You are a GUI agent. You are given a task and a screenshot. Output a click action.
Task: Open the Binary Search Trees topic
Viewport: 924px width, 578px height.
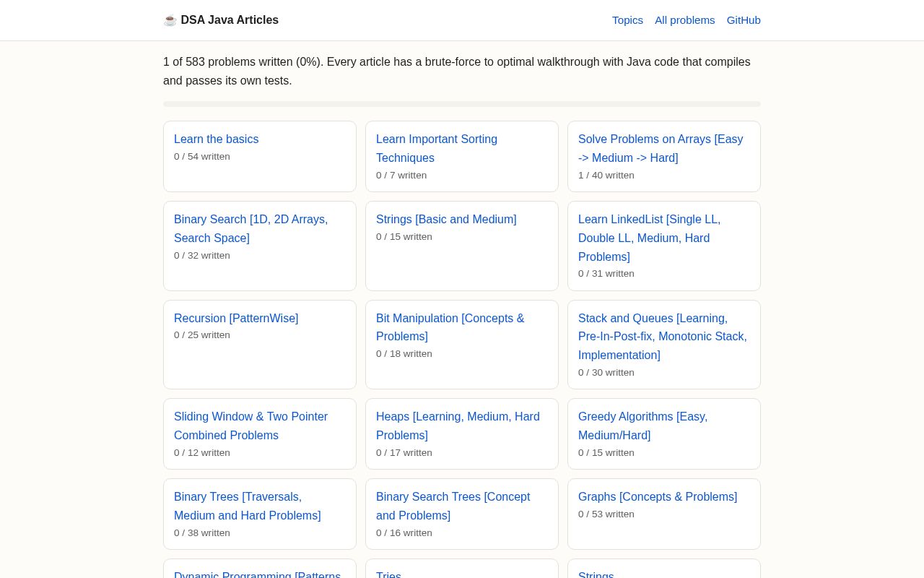tap(453, 506)
